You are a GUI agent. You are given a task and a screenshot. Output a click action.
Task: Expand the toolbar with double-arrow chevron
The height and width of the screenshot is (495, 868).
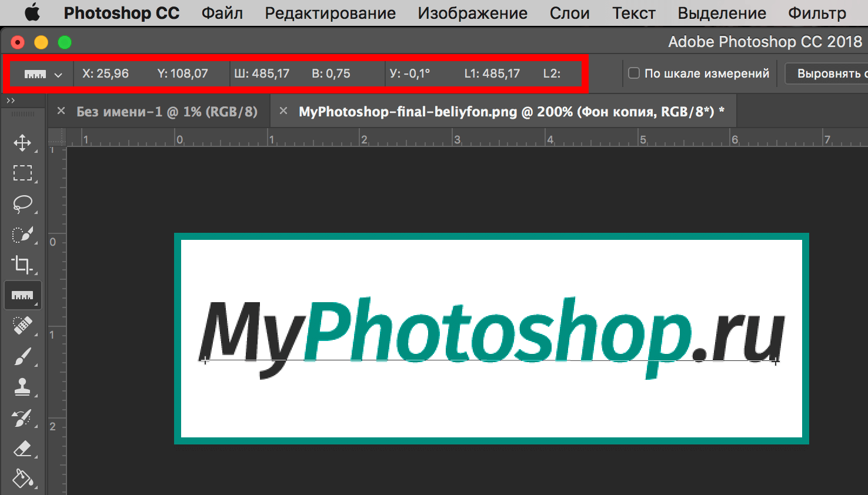point(11,101)
